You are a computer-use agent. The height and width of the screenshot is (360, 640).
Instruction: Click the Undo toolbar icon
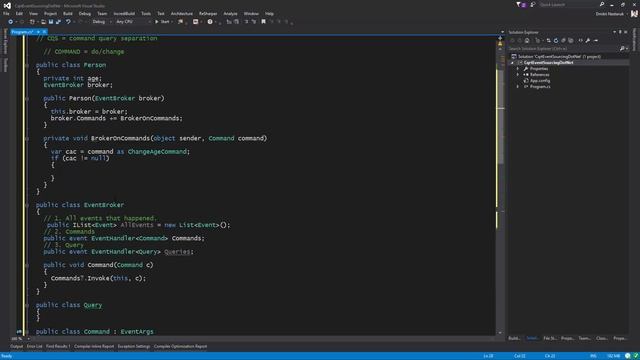[x=68, y=22]
